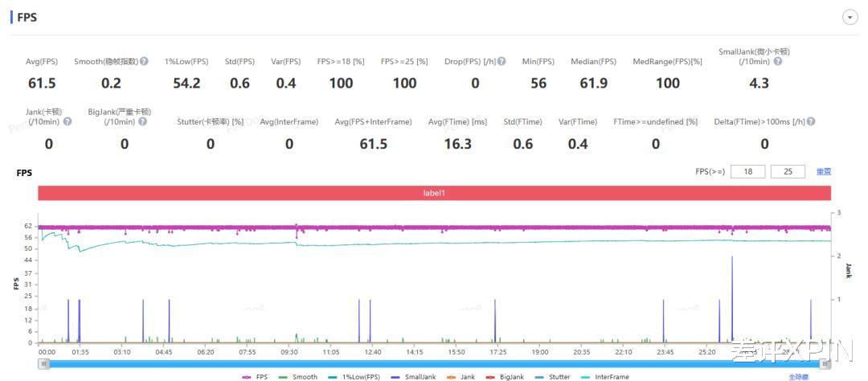
Task: Toggle the 1%Low(FPS) series in the legend
Action: pos(354,377)
